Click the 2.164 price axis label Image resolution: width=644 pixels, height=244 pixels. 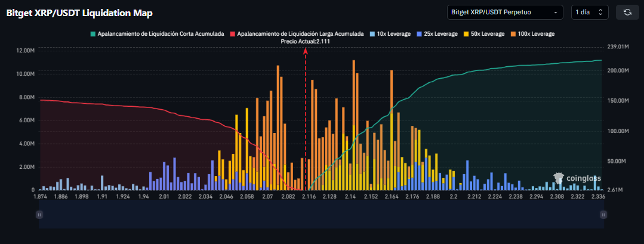(392, 197)
